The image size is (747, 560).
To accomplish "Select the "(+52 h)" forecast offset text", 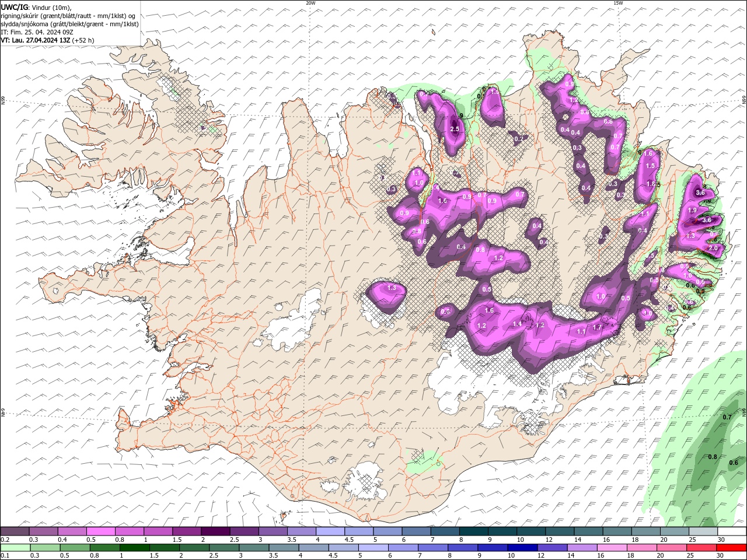I will 83,40.
